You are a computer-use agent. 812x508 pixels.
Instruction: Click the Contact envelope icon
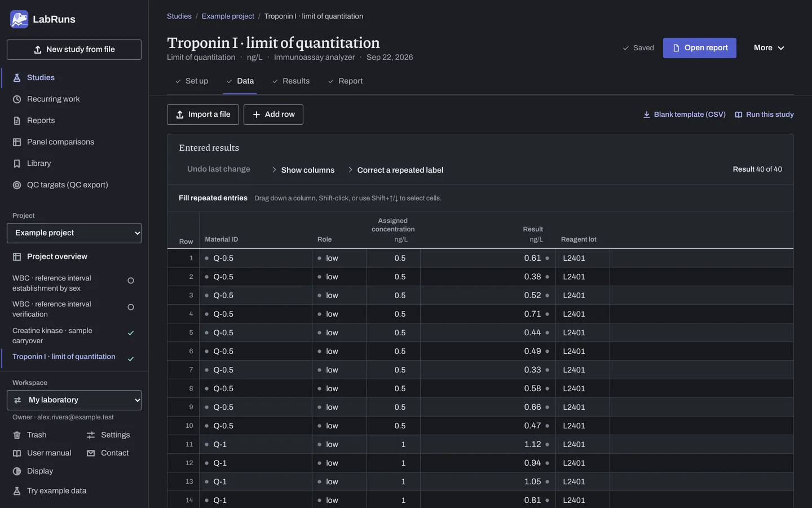coord(91,453)
